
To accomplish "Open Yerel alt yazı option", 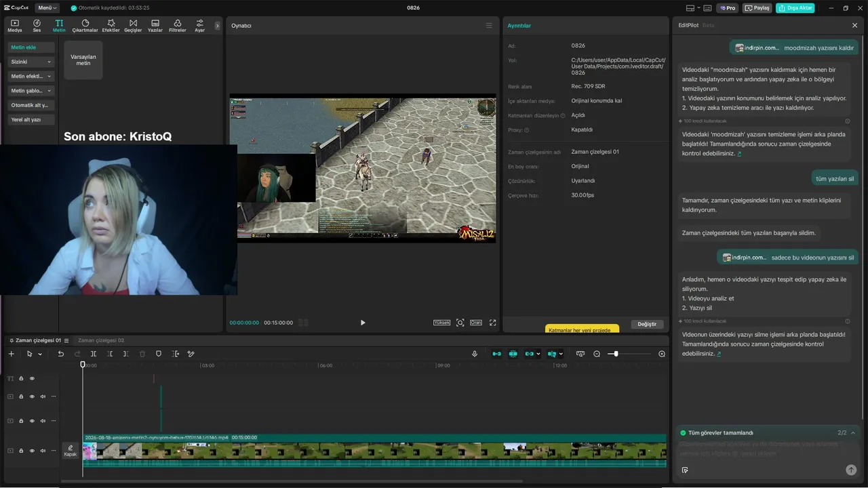I will (31, 119).
